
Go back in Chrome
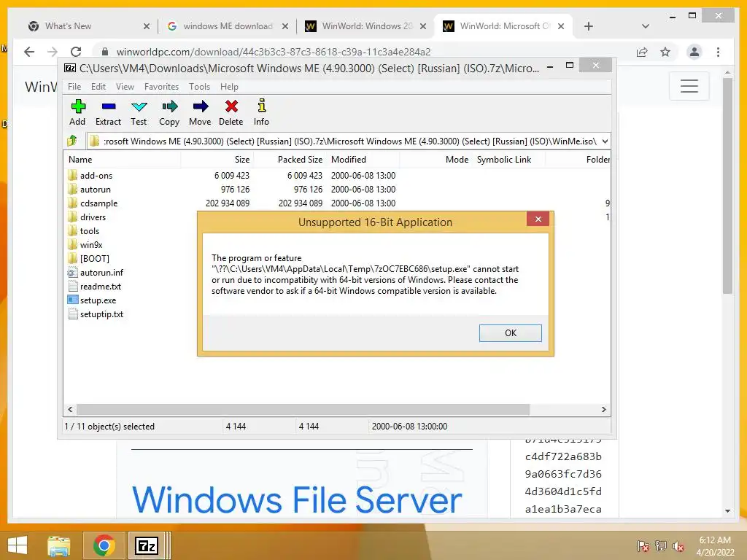point(29,52)
